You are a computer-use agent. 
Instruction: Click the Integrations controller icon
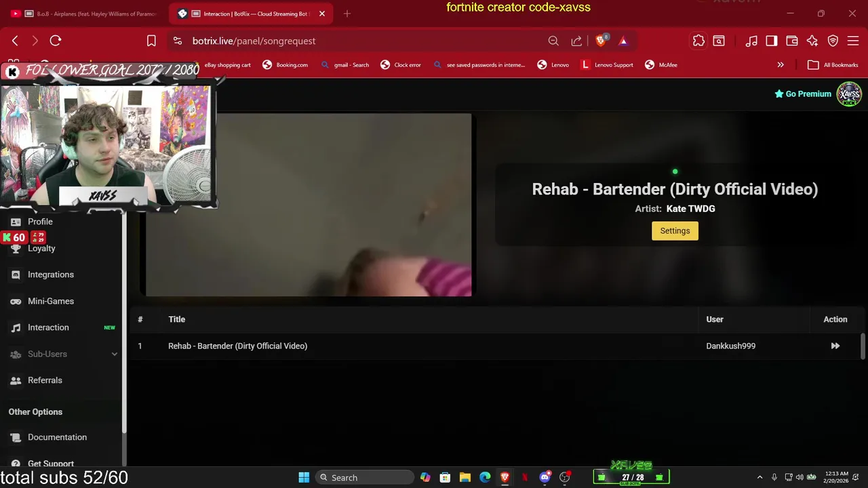point(16,274)
